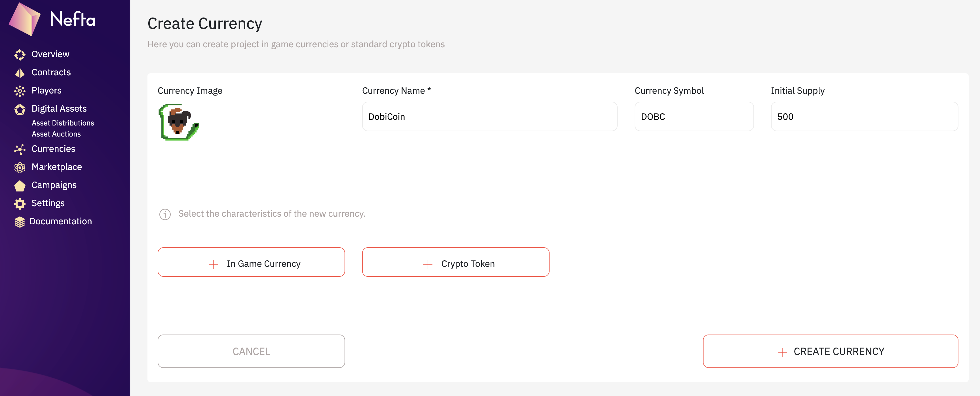Click the DobiCoin currency image thumbnail
Image resolution: width=980 pixels, height=396 pixels.
(179, 122)
